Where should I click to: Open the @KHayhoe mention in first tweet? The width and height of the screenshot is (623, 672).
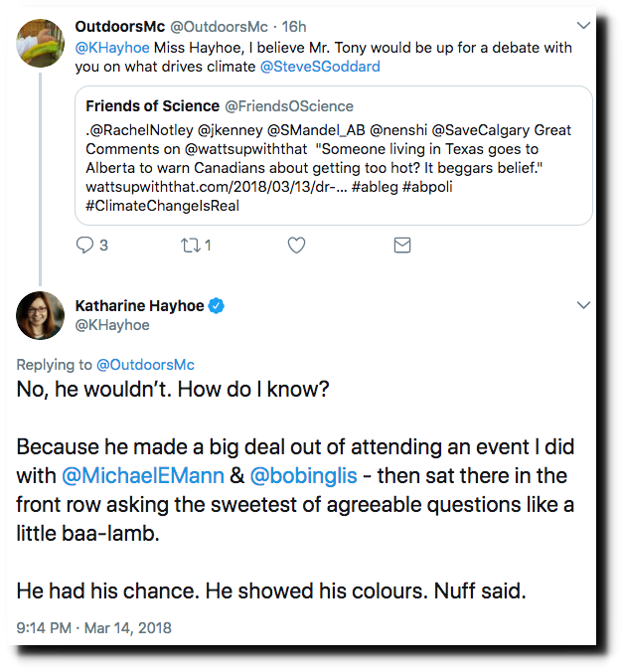112,47
